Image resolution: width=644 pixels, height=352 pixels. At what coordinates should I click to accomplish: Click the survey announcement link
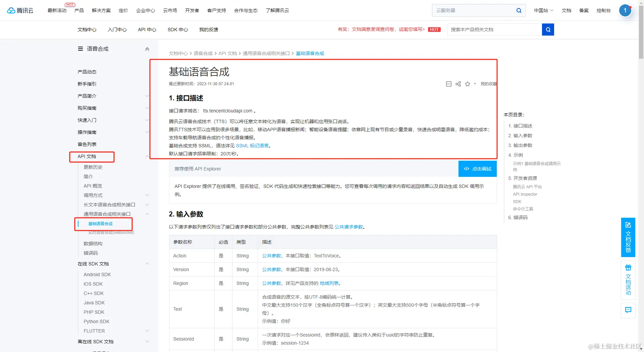(x=381, y=30)
